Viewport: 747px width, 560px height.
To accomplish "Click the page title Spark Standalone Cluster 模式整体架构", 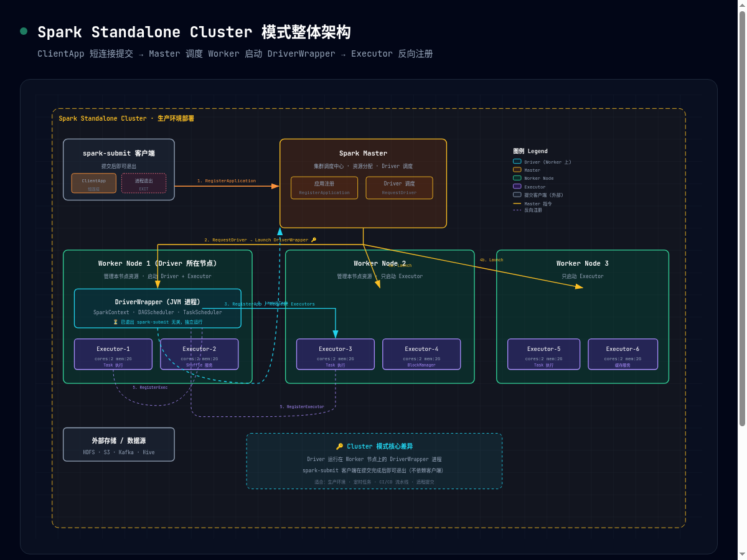I will click(x=194, y=32).
